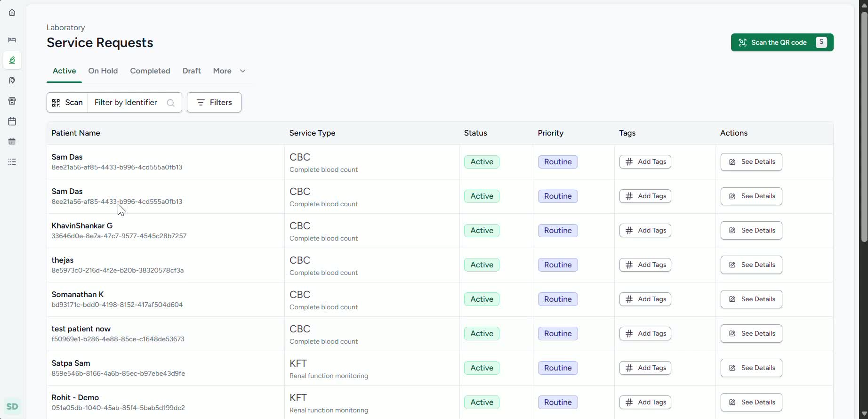
Task: Switch to the Completed tab
Action: 150,71
